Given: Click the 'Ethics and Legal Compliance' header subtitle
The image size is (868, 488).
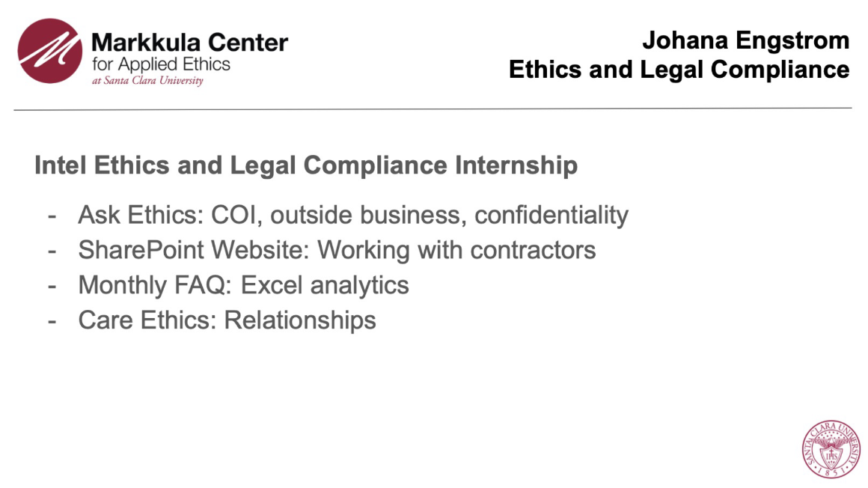Looking at the screenshot, I should coord(679,70).
